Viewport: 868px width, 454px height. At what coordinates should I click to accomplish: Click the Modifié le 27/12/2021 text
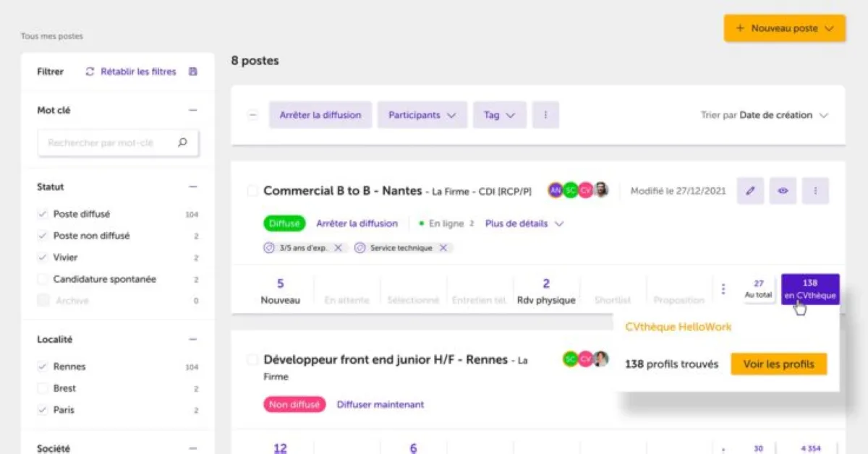pyautogui.click(x=678, y=191)
